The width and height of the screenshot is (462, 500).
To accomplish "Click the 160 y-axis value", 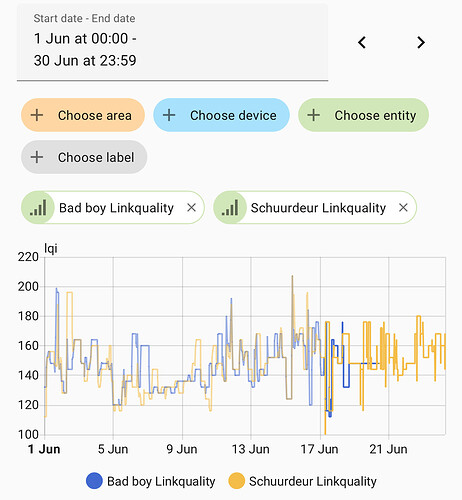I will (x=28, y=346).
